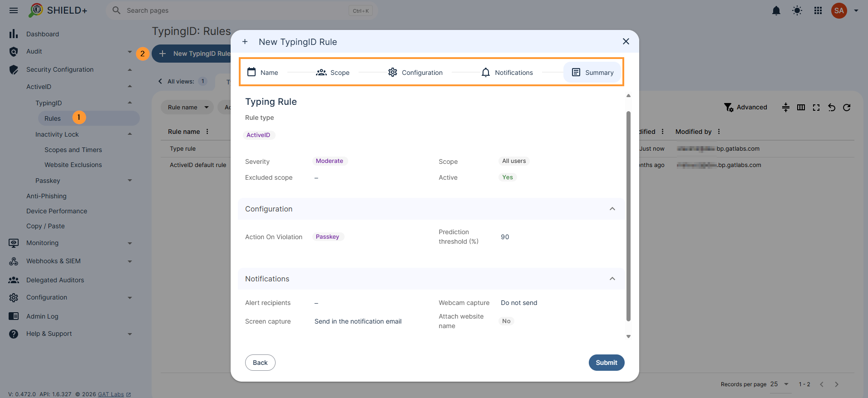Go to the Scope step tab
Image resolution: width=868 pixels, height=398 pixels.
tap(333, 73)
